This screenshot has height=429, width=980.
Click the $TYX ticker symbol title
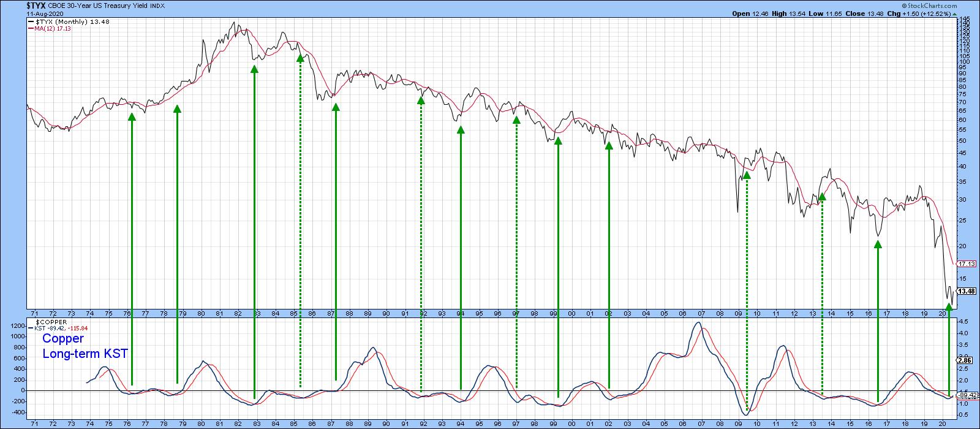pyautogui.click(x=36, y=5)
